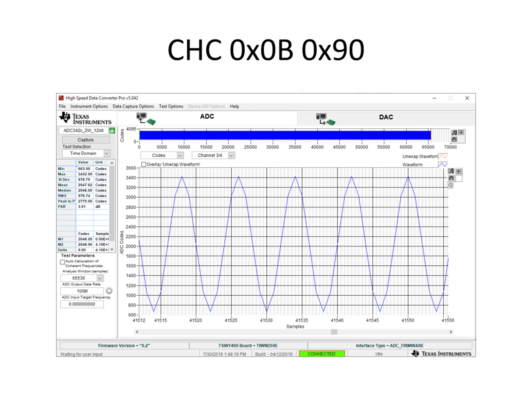Viewport: 532px width, 399px height.
Task: Click the blank box beside waveform pan tool
Action: [459, 178]
